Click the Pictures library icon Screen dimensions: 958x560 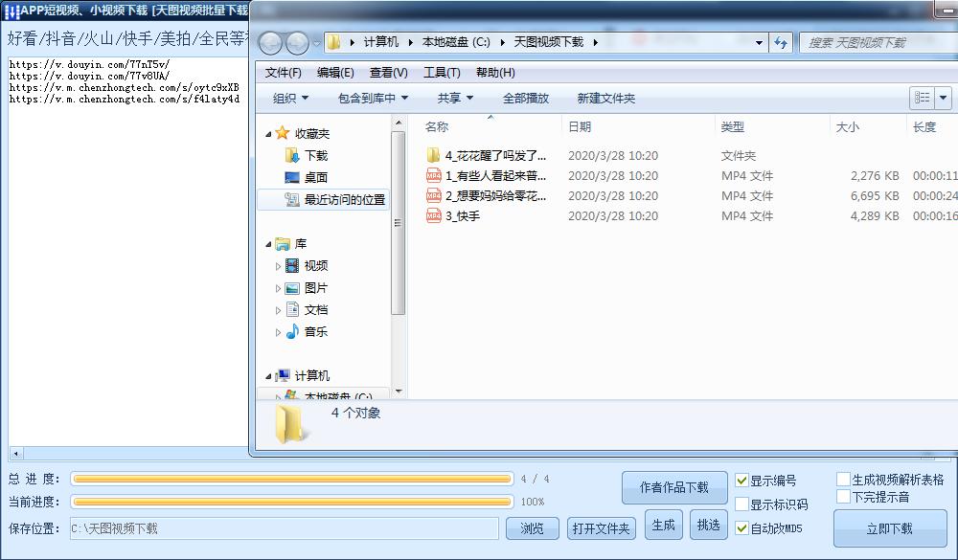point(292,287)
